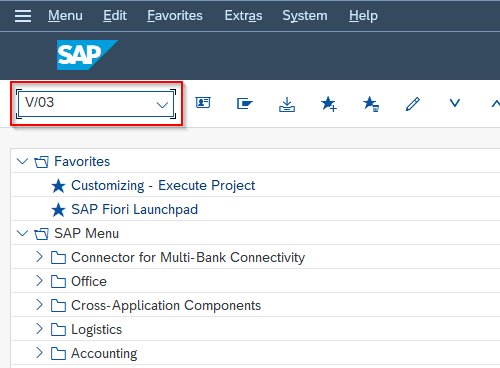The image size is (500, 368).
Task: Click the SAP Menu open folder icon
Action: tap(41, 234)
